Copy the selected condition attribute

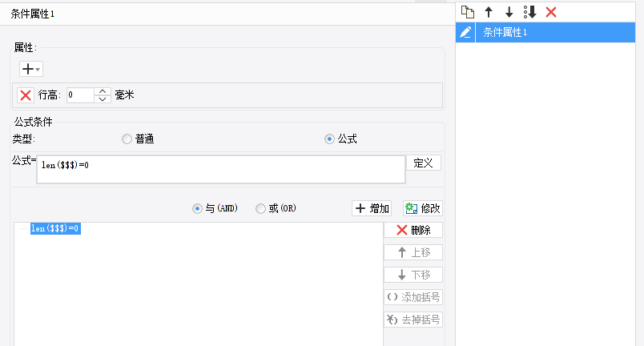point(468,12)
